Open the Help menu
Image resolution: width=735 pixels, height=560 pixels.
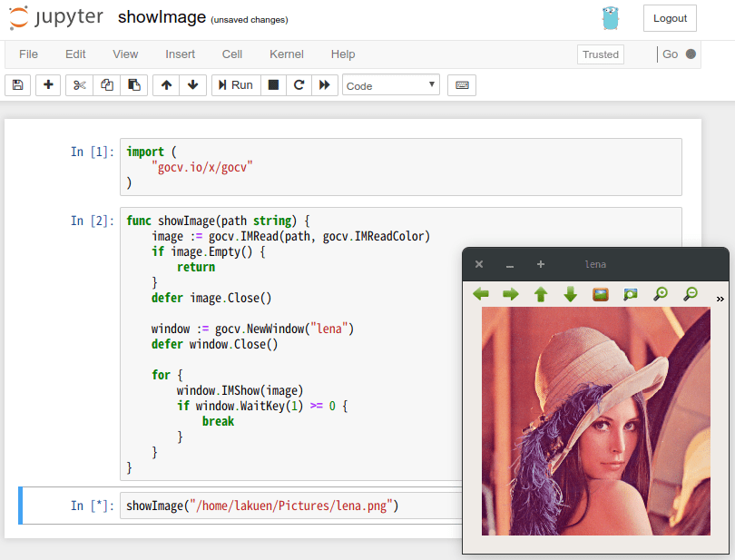point(343,54)
